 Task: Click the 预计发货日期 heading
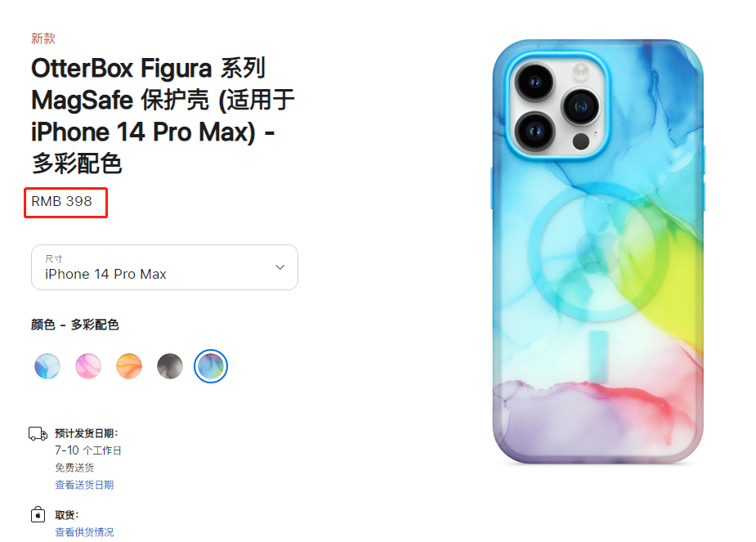[x=87, y=433]
